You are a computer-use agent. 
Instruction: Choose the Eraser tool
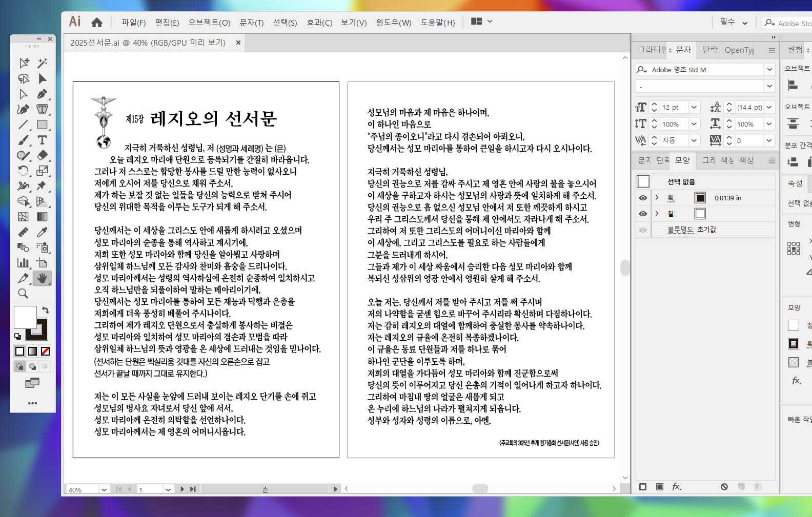click(42, 155)
